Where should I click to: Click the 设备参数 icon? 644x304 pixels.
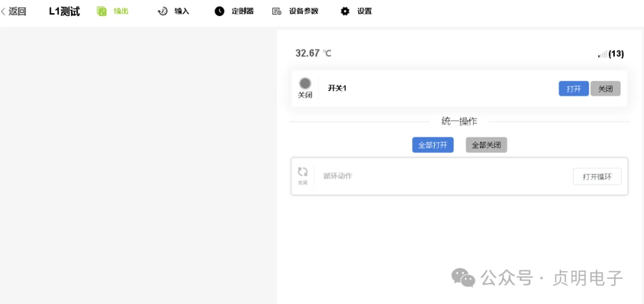(277, 11)
